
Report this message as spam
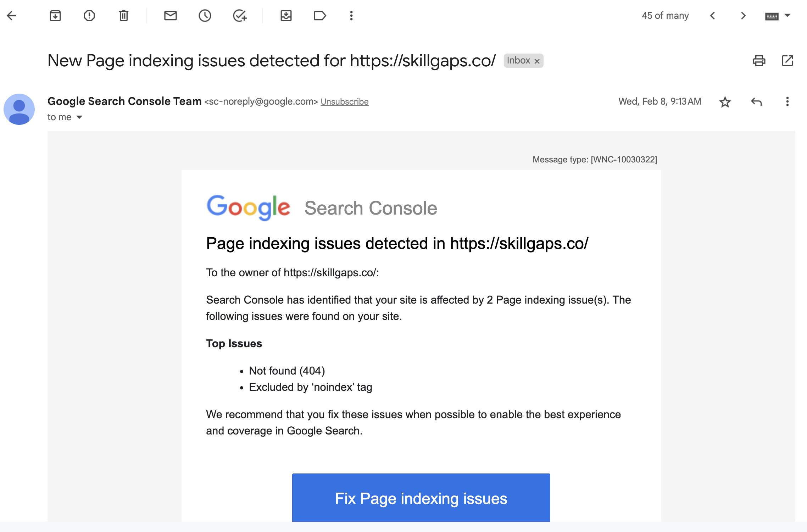pos(89,16)
